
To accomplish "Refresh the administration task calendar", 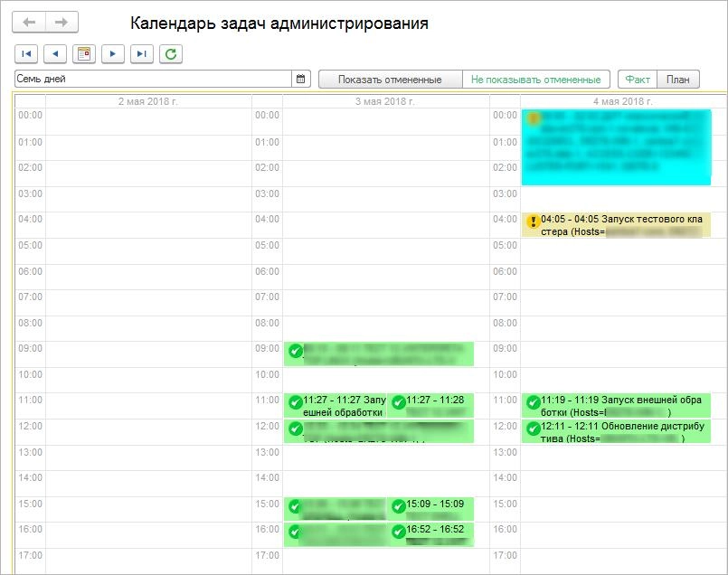I will [x=168, y=54].
